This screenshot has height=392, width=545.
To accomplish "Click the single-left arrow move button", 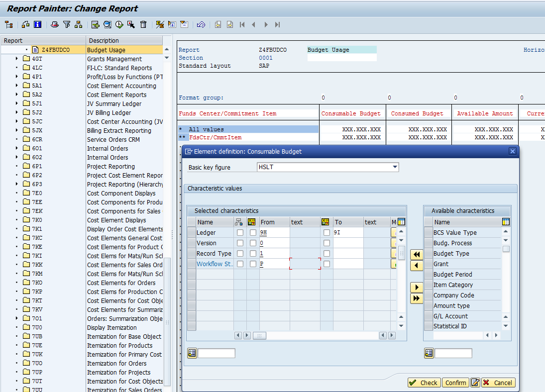I will [417, 266].
